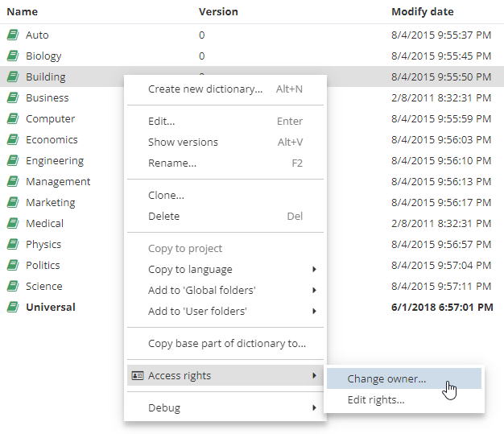Click the Economics dictionary book icon
504x434 pixels.
pyautogui.click(x=13, y=140)
